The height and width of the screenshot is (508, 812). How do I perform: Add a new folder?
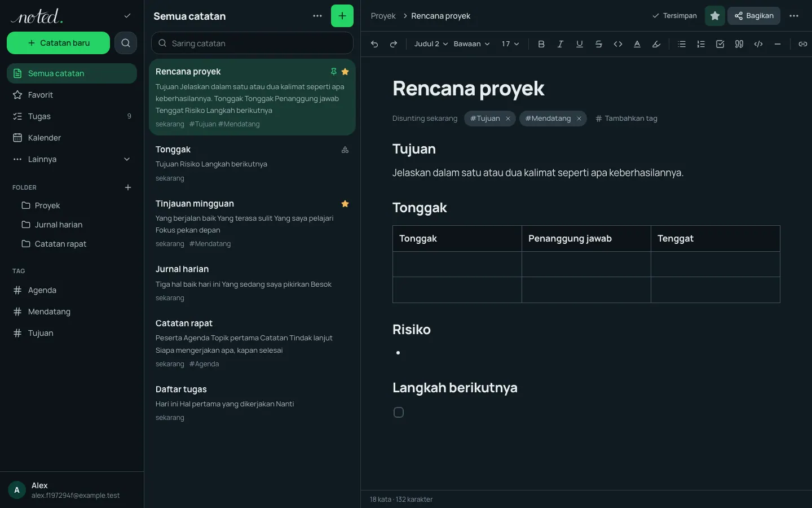(x=128, y=187)
